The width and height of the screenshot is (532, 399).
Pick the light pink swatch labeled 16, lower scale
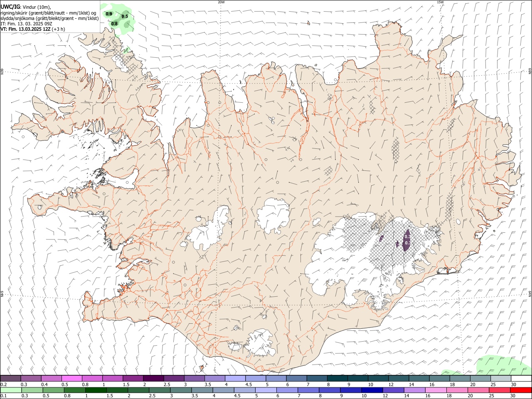[436, 390]
